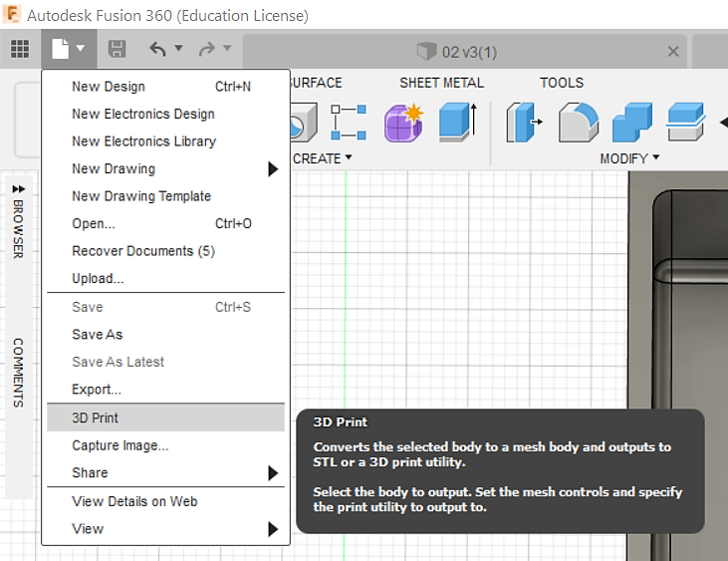This screenshot has height=561, width=728.
Task: Open the TOOLS ribbon tab
Action: tap(562, 83)
